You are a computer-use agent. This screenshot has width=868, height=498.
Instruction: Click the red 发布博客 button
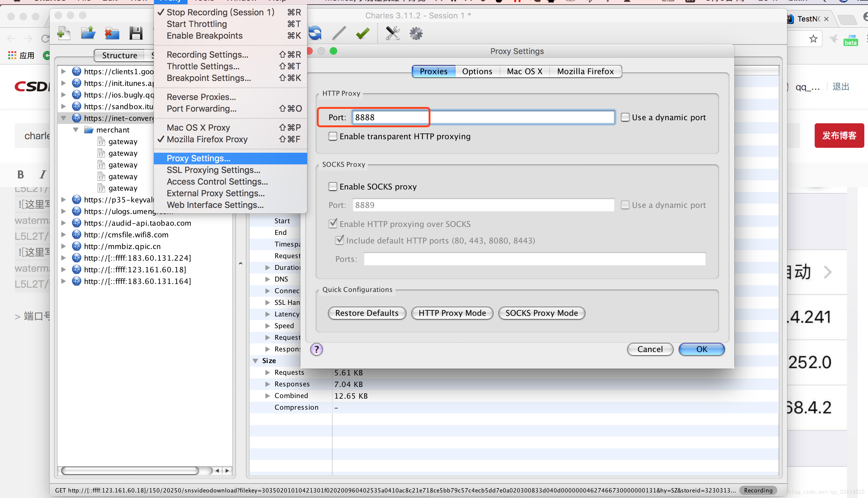tap(839, 136)
